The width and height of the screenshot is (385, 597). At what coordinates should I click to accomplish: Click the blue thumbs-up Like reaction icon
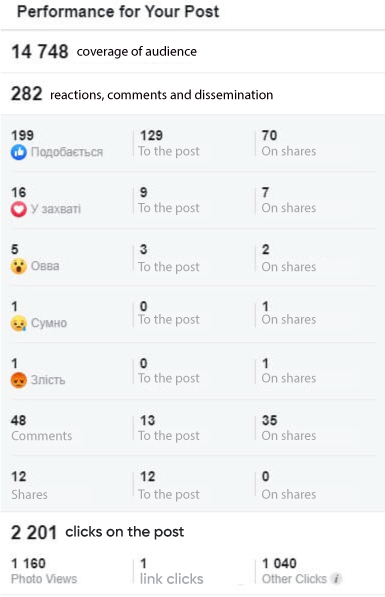coord(18,152)
